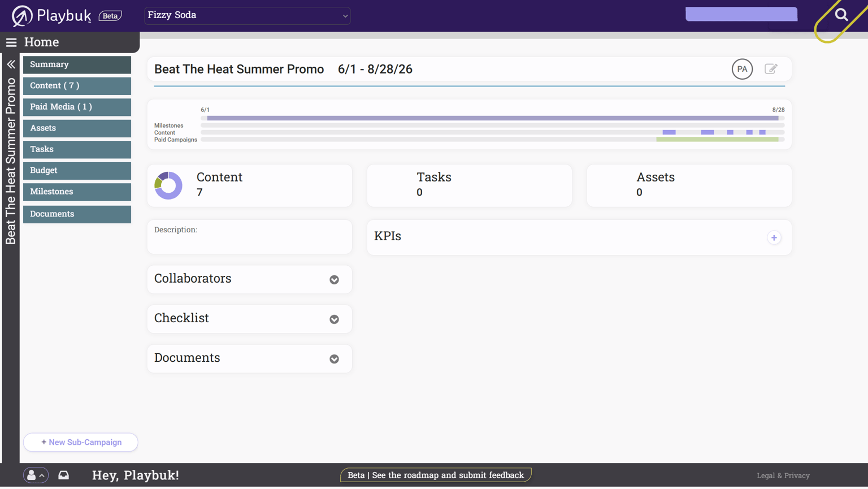Open Tasks in the sidebar
Viewport: 868px width, 489px height.
point(77,149)
